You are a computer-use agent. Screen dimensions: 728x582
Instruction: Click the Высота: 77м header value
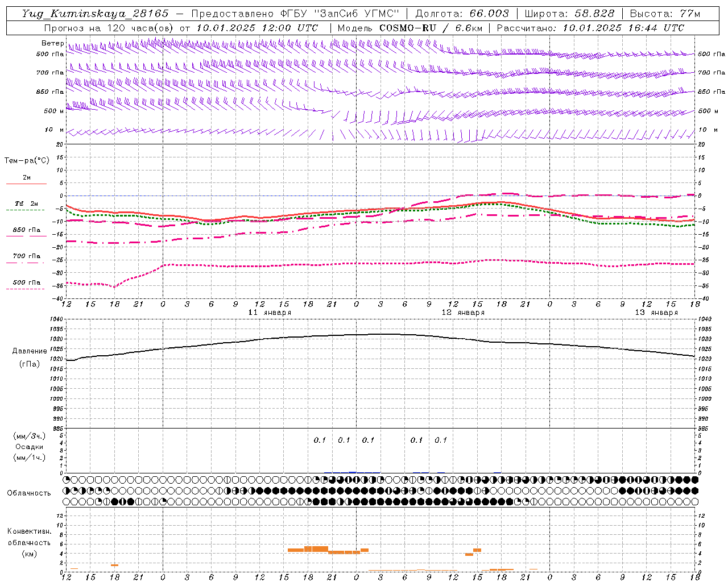pos(665,14)
